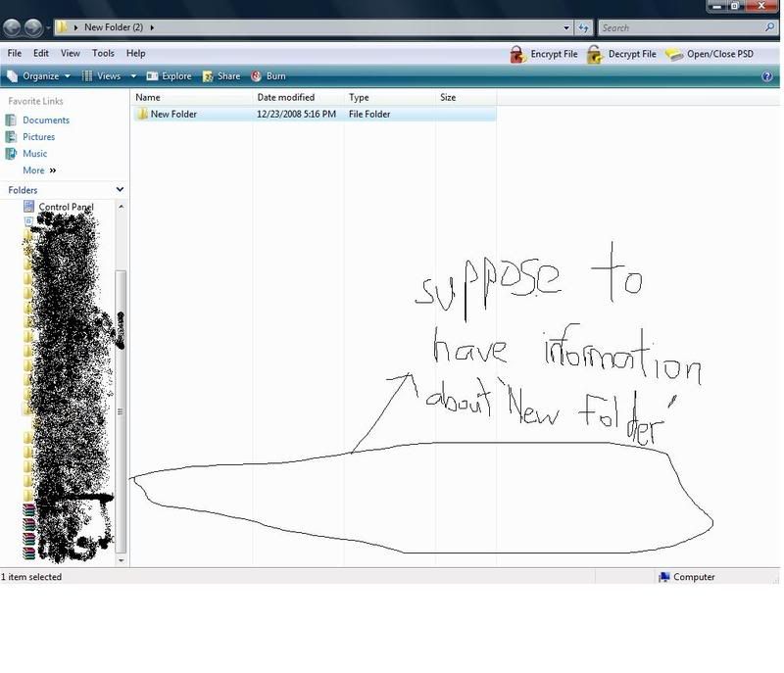Viewport: 784px width, 673px height.
Task: Open the Views dropdown arrow
Action: click(x=131, y=76)
